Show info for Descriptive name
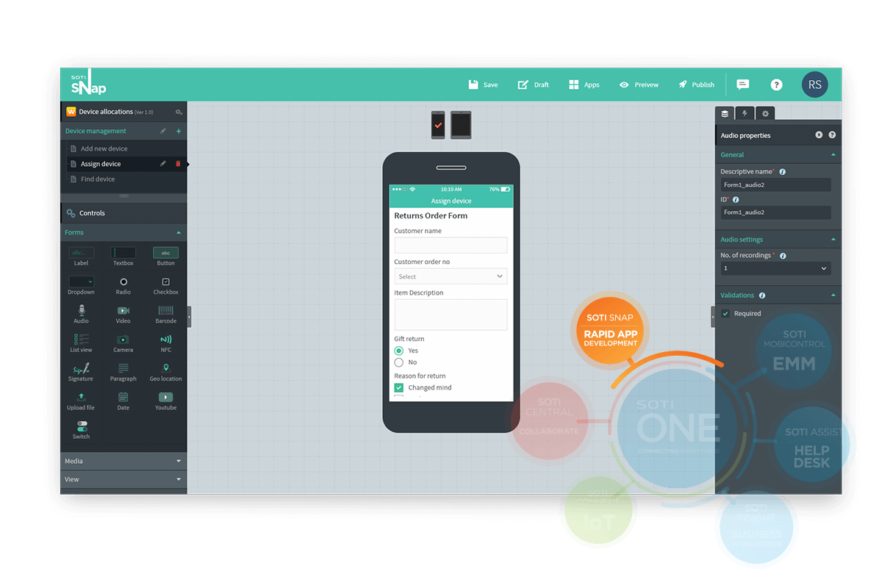This screenshot has height=588, width=882. pyautogui.click(x=782, y=172)
